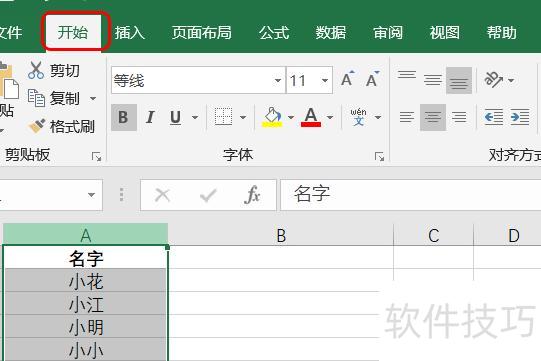Image resolution: width=541 pixels, height=361 pixels.
Task: Switch to 开始 tab
Action: (73, 32)
